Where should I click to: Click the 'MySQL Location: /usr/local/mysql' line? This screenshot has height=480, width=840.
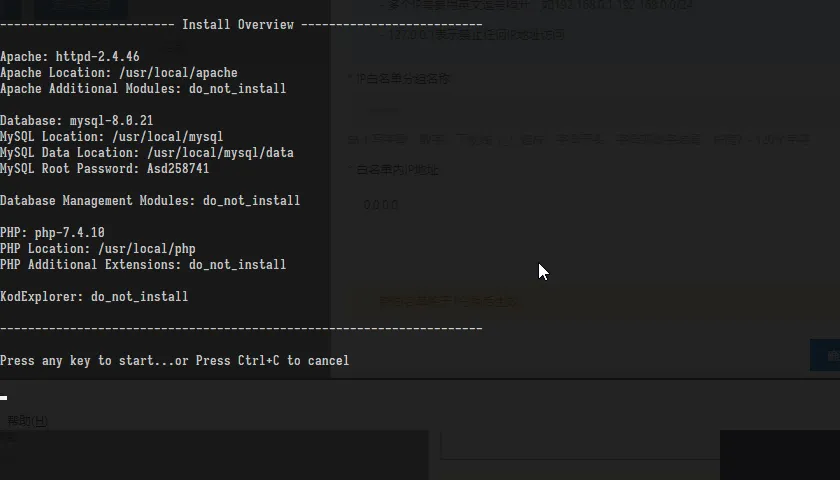111,137
